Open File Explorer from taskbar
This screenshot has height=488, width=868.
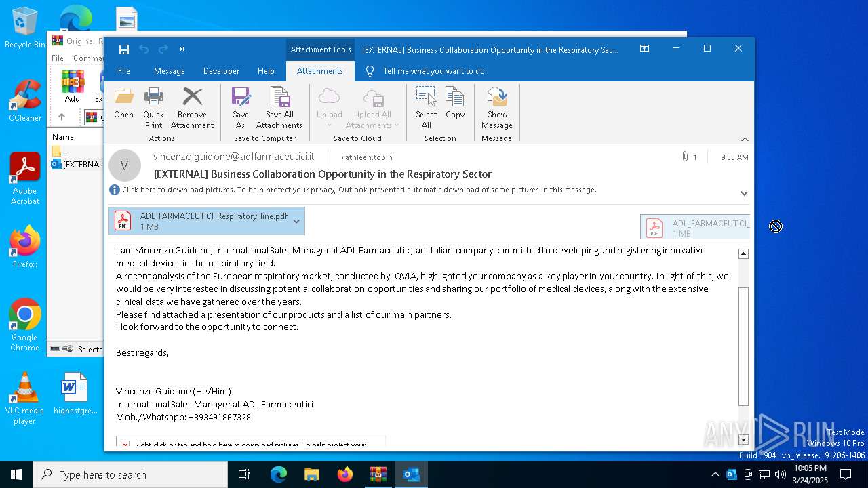click(312, 474)
